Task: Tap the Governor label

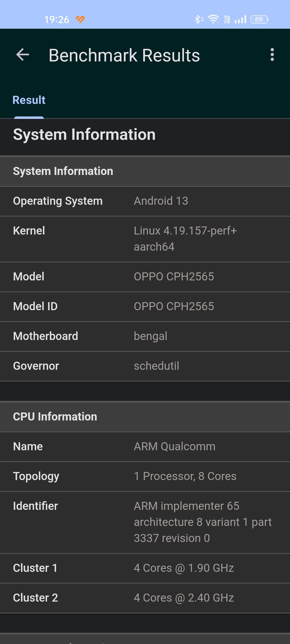Action: point(36,366)
